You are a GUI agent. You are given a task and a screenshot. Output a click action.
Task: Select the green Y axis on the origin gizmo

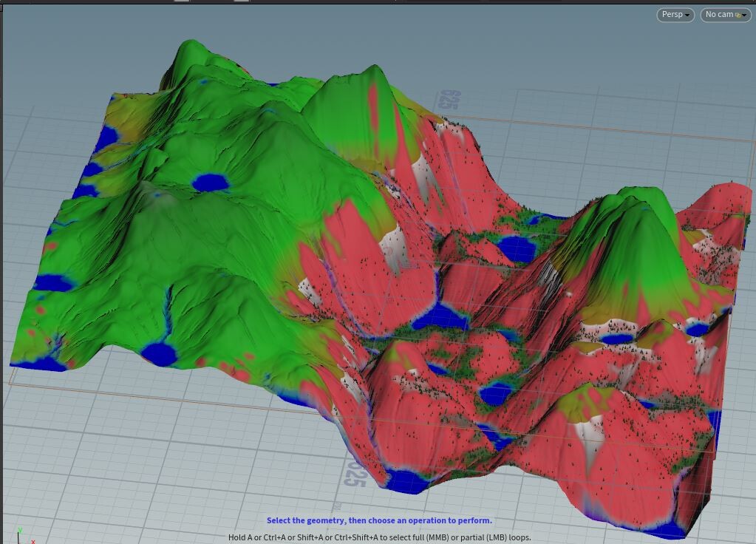click(x=20, y=529)
